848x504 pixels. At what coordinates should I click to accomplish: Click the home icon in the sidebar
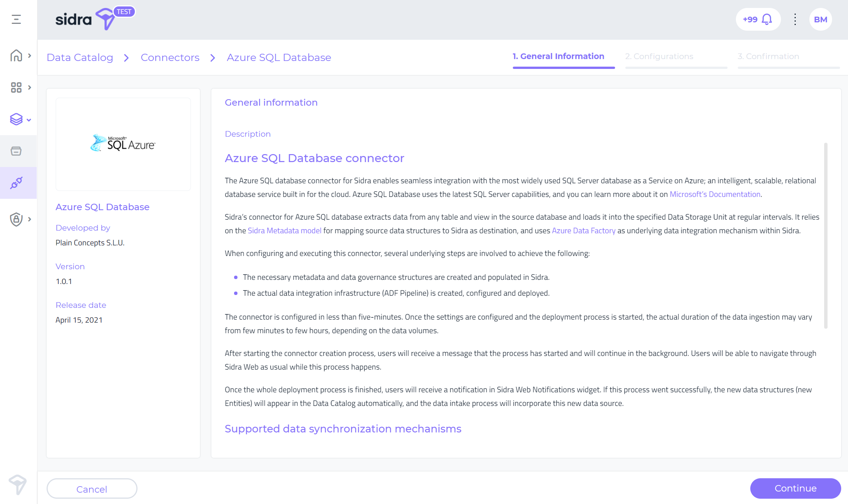click(16, 56)
